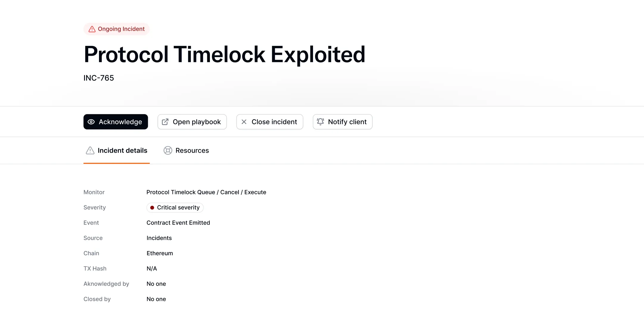Click the Event field label
This screenshot has height=328, width=644.
click(x=91, y=223)
